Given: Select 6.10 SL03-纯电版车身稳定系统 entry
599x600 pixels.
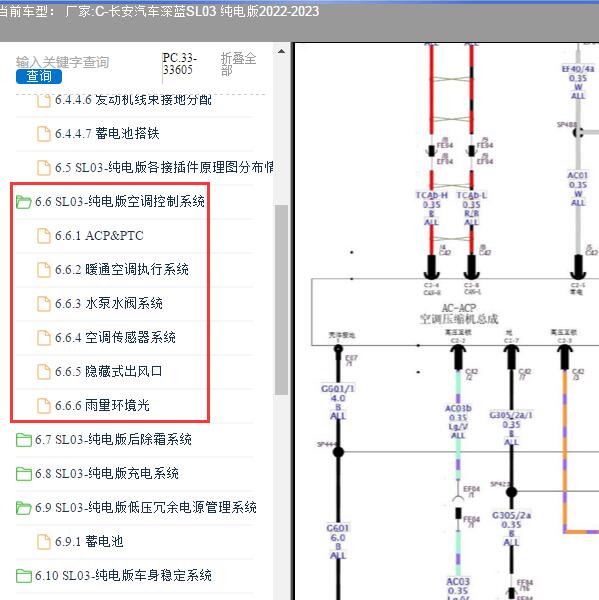Looking at the screenshot, I should [123, 575].
